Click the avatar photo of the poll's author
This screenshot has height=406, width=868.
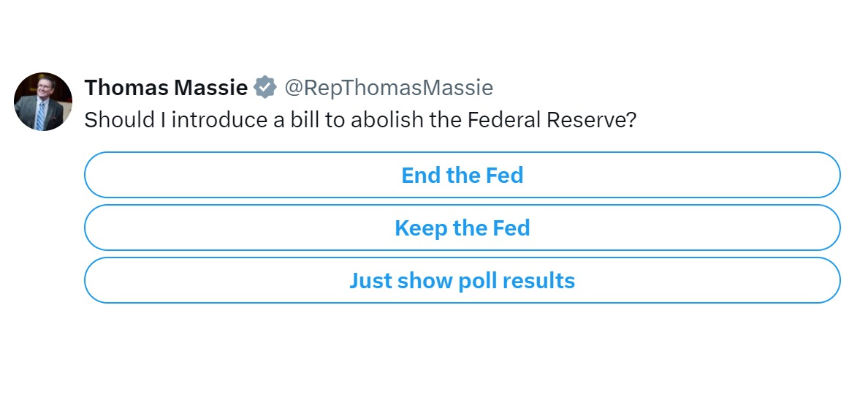43,102
